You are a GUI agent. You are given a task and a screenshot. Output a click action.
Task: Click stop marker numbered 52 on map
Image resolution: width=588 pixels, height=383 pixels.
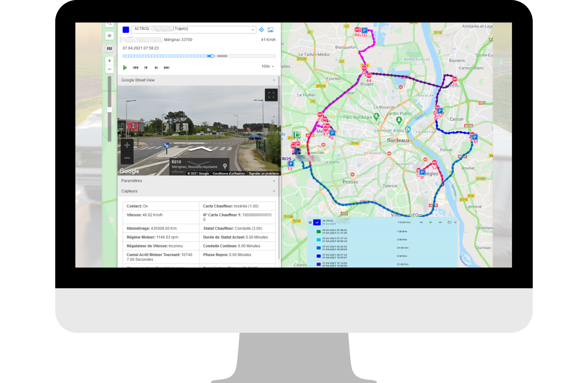pyautogui.click(x=434, y=163)
